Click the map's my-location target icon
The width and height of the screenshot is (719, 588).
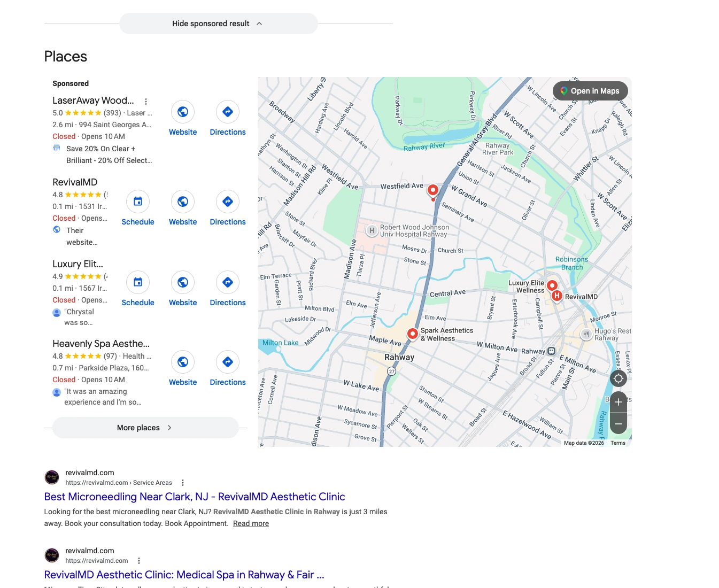(619, 378)
